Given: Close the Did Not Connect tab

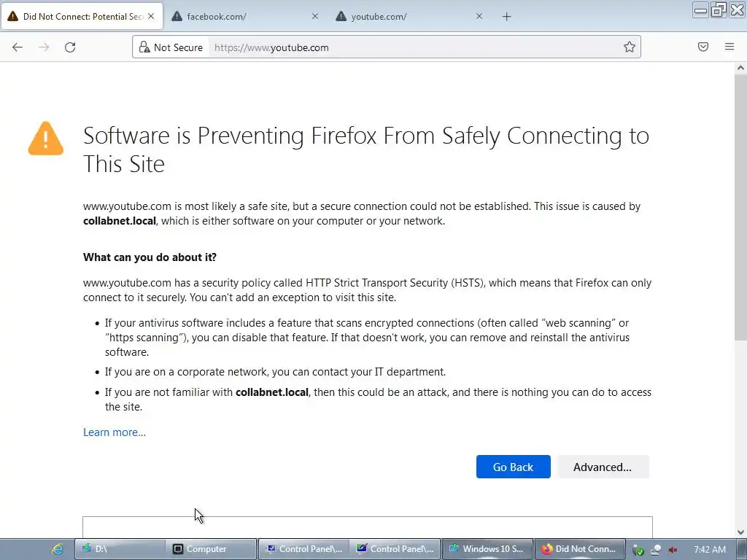Looking at the screenshot, I should [x=151, y=16].
